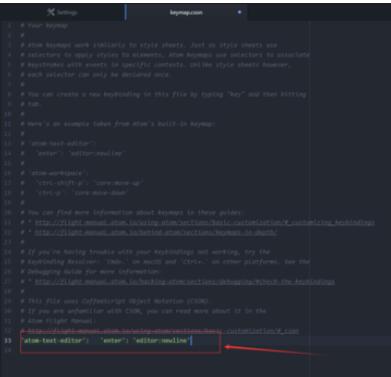Place cursor in 'editor:newline' on line 33
The width and height of the screenshot is (391, 377).
162,341
